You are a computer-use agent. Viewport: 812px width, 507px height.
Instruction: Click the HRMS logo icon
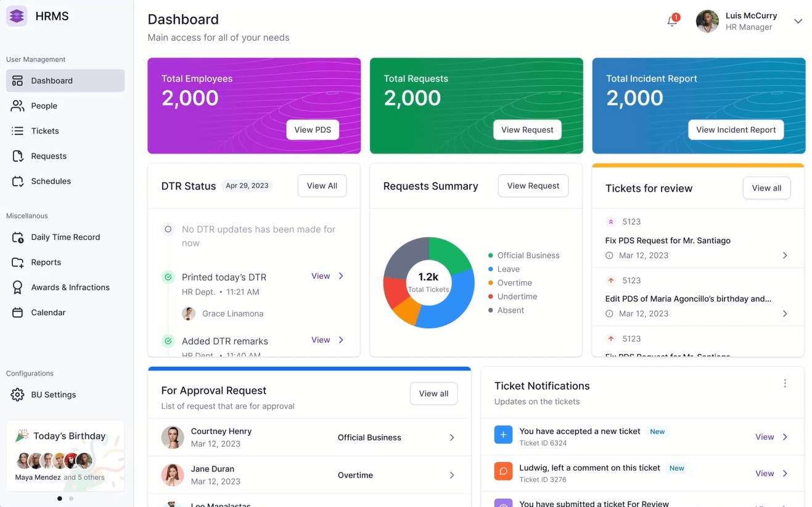tap(17, 16)
